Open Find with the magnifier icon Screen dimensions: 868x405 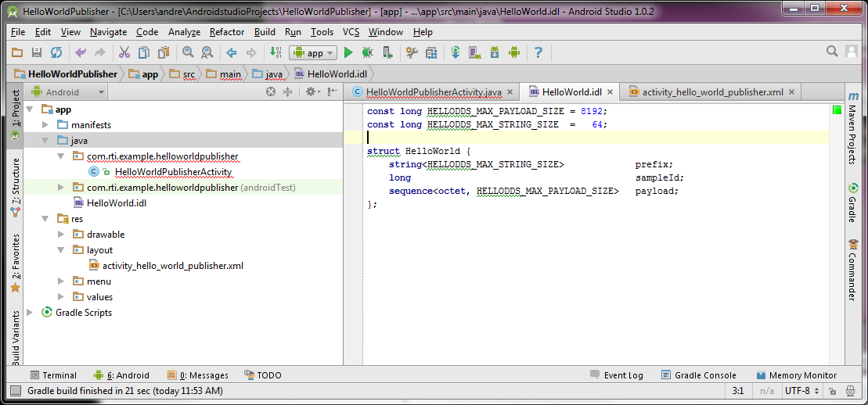[188, 52]
